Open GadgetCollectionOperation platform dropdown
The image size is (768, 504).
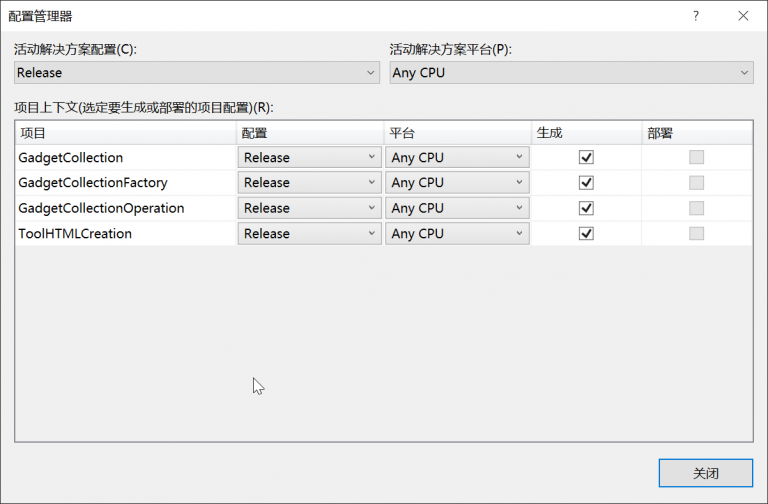458,208
